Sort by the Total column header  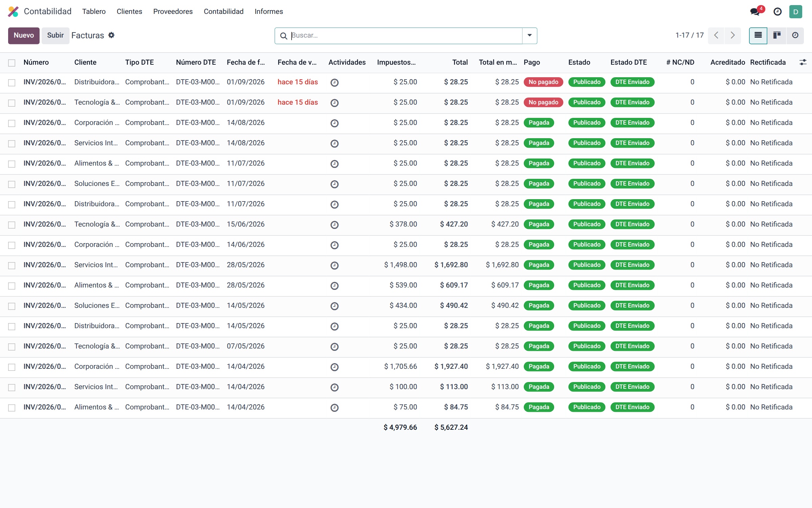(460, 62)
